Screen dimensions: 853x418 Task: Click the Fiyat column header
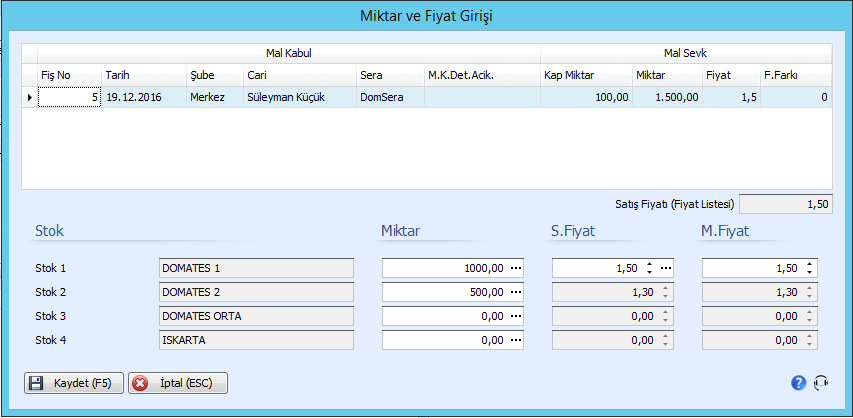[x=731, y=75]
